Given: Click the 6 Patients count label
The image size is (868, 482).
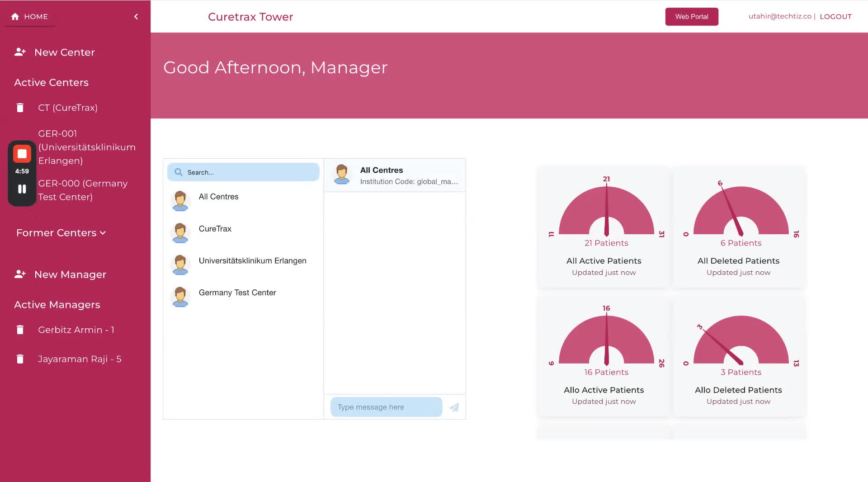Looking at the screenshot, I should (x=741, y=243).
